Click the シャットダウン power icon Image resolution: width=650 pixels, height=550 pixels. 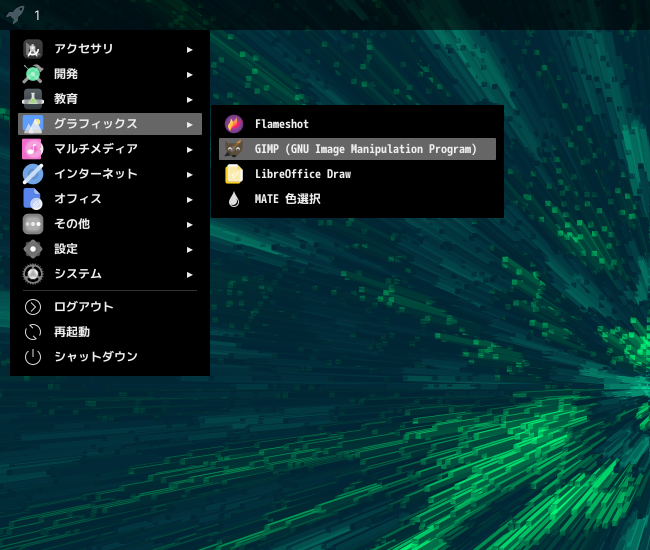coord(33,357)
